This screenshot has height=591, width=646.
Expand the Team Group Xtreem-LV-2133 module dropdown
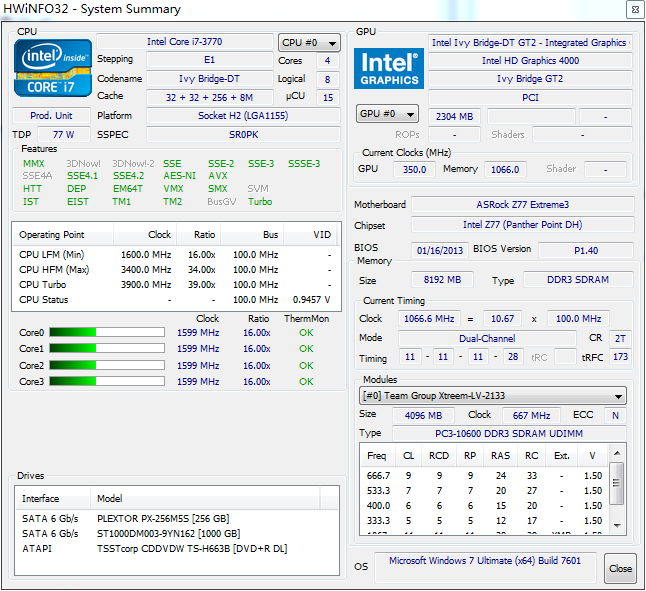coord(492,396)
